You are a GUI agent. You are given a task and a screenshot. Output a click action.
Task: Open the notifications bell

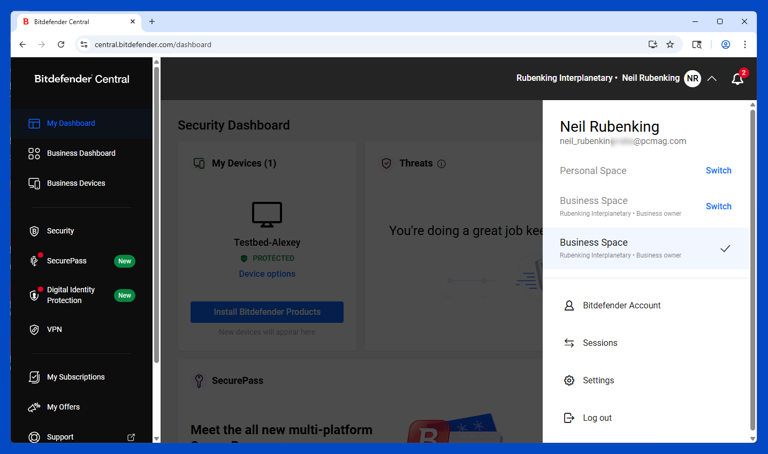pyautogui.click(x=737, y=79)
